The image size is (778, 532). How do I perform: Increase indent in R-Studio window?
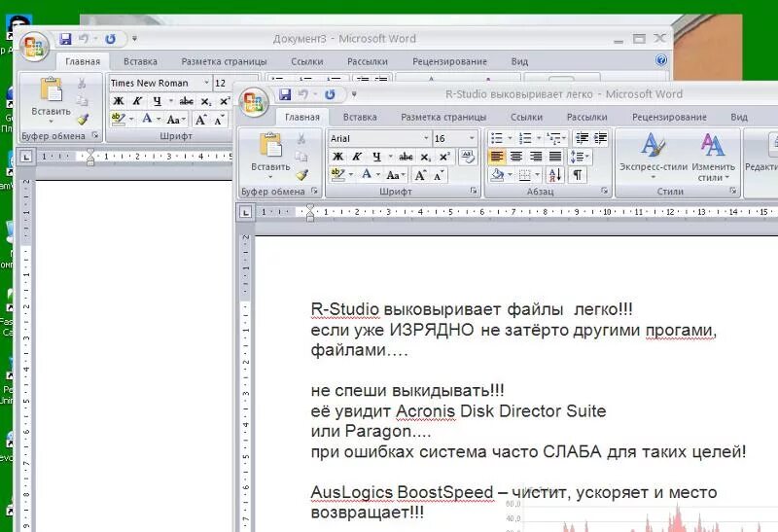click(600, 138)
